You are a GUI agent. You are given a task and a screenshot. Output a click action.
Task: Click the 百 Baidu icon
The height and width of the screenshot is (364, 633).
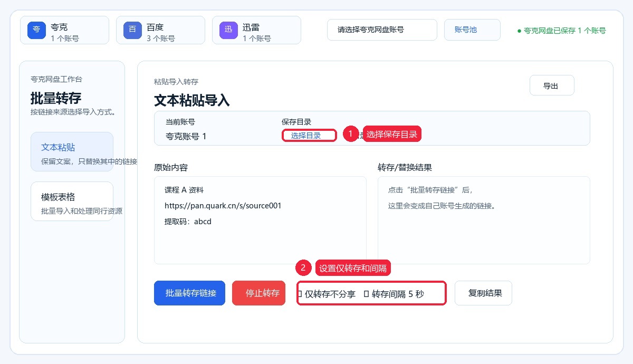(x=132, y=30)
